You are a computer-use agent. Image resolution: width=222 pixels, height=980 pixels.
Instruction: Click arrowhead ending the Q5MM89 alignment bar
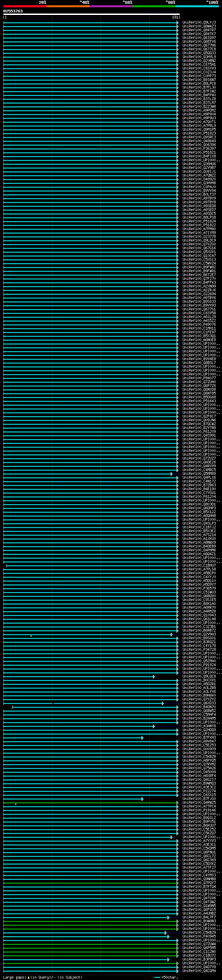point(171,474)
